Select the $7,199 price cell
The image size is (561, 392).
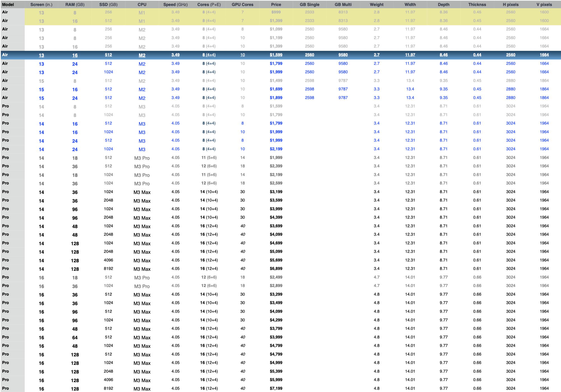pyautogui.click(x=276, y=388)
